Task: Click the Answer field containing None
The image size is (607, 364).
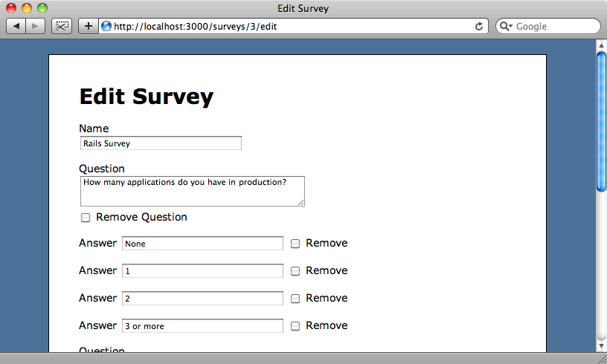Action: click(202, 244)
